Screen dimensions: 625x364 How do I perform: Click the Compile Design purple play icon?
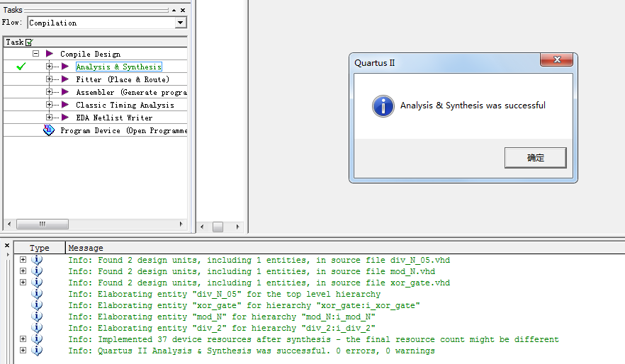point(50,53)
